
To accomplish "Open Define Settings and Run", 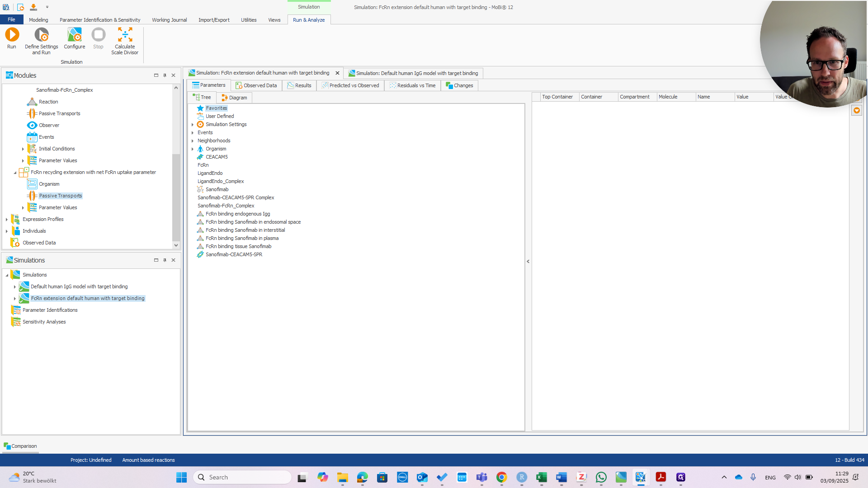I will click(x=41, y=35).
